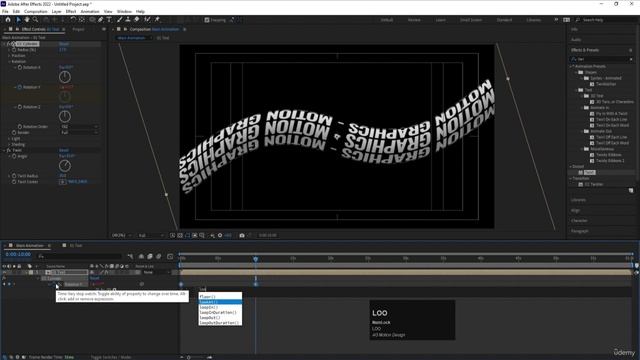Viewport: 640px width, 360px height.
Task: Click Reset for CC Cylinder in Effect Controls
Action: click(64, 44)
